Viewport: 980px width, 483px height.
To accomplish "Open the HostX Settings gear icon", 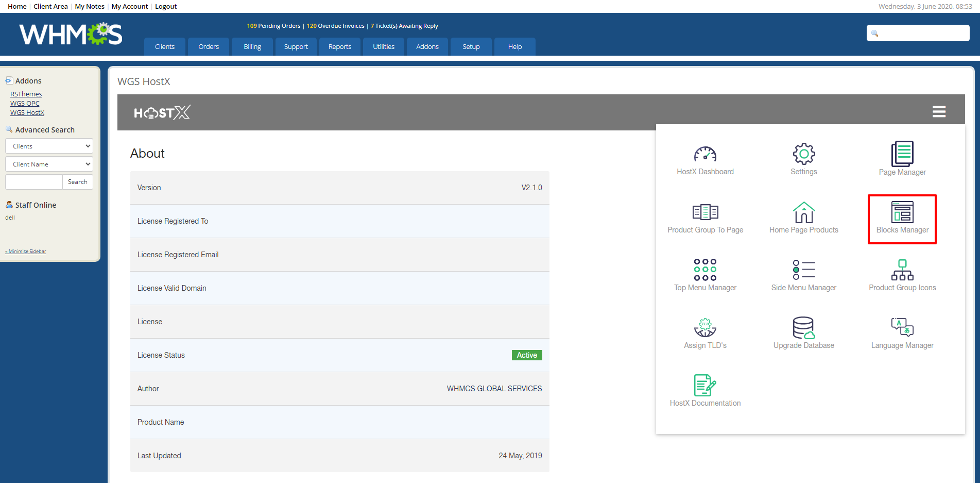I will tap(803, 155).
